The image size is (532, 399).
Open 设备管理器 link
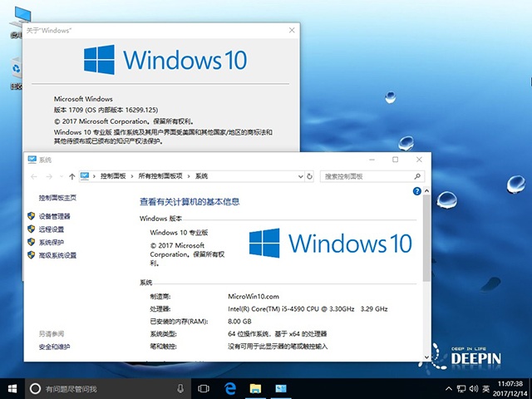click(54, 216)
